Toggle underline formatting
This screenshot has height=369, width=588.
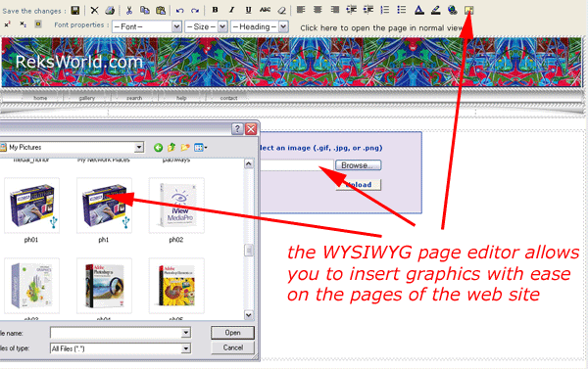(x=248, y=10)
